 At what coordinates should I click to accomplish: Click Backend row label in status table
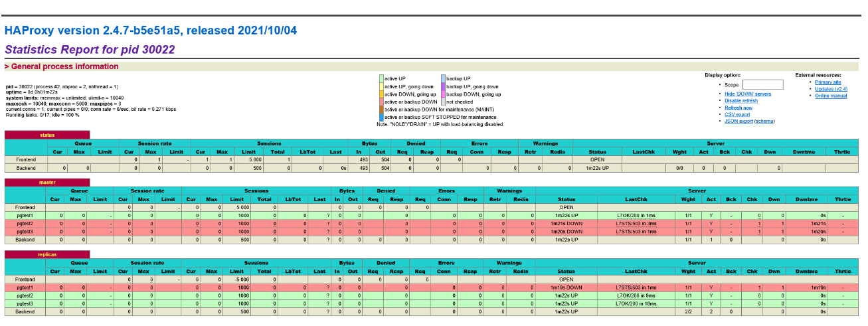26,168
